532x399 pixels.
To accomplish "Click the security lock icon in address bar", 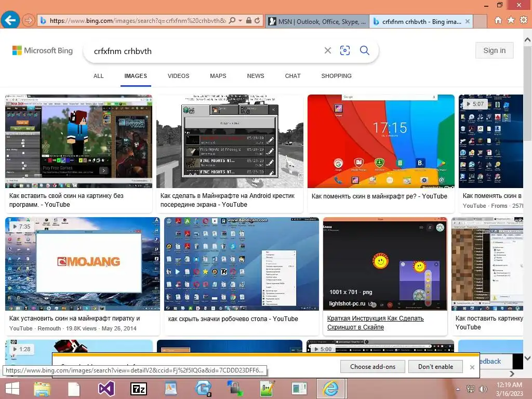I will [249, 21].
